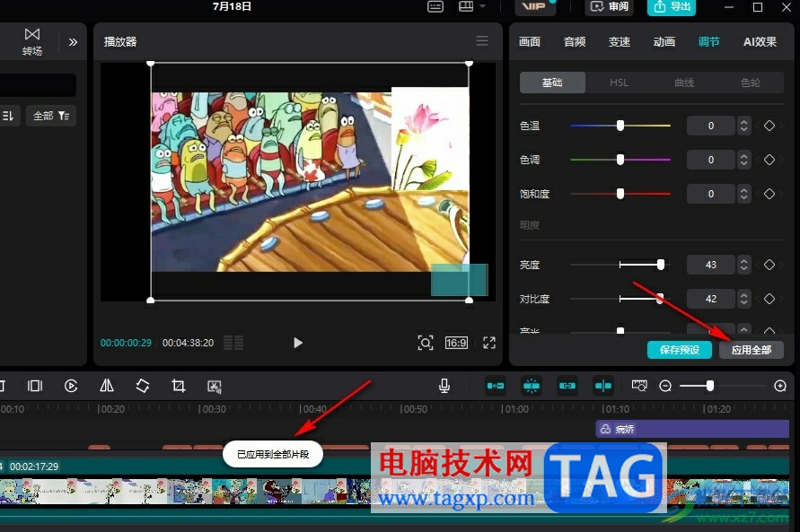
Task: Switch to the 音频 tab
Action: pyautogui.click(x=575, y=42)
